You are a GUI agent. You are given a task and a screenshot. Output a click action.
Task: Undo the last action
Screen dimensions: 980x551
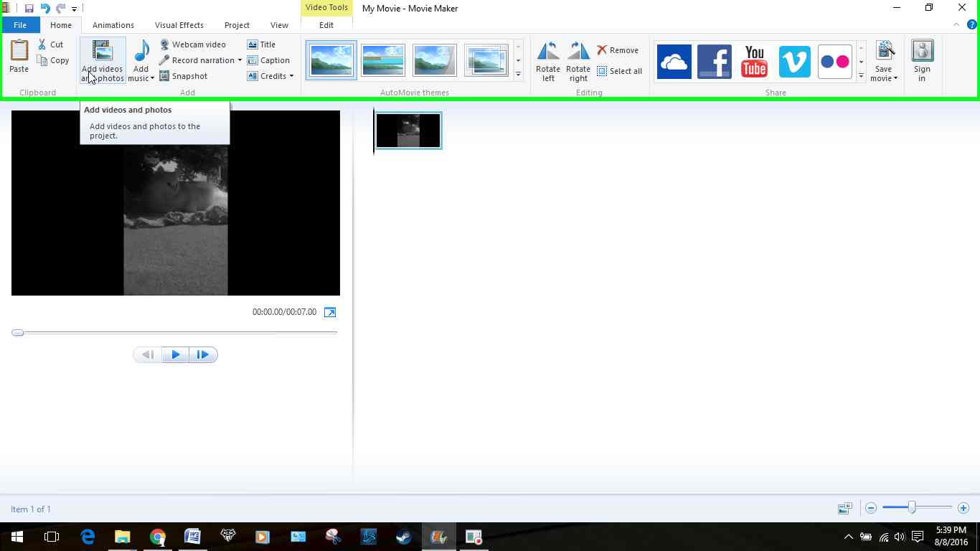point(45,9)
